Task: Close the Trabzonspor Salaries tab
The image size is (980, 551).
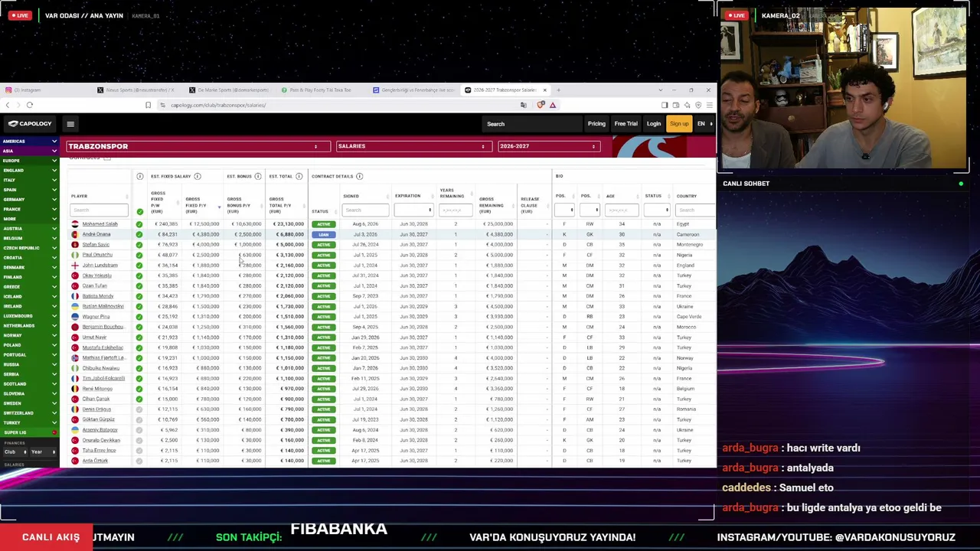Action: coord(544,90)
